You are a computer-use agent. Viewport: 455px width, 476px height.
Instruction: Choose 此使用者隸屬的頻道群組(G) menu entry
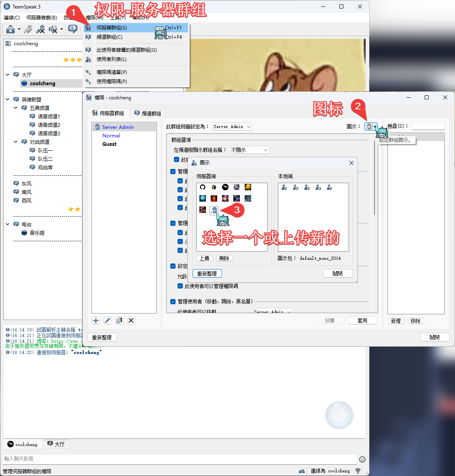pos(136,50)
